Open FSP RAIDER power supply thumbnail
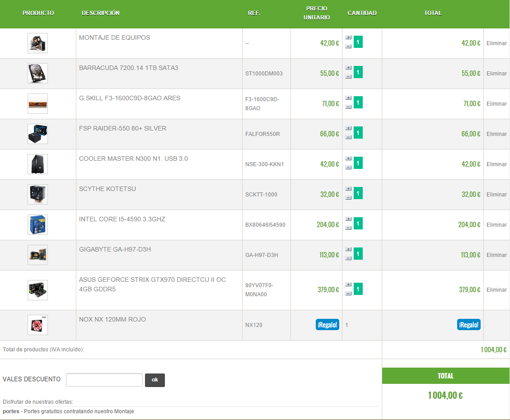 click(x=38, y=134)
